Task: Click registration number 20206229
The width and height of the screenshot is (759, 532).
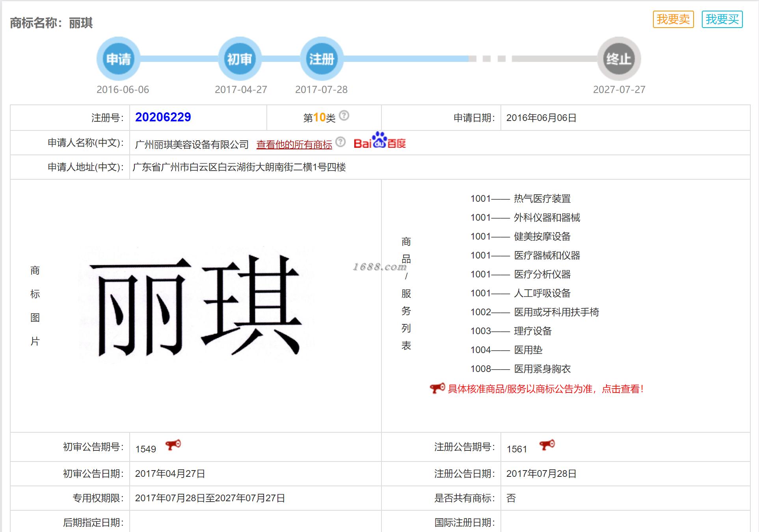Action: pyautogui.click(x=163, y=117)
